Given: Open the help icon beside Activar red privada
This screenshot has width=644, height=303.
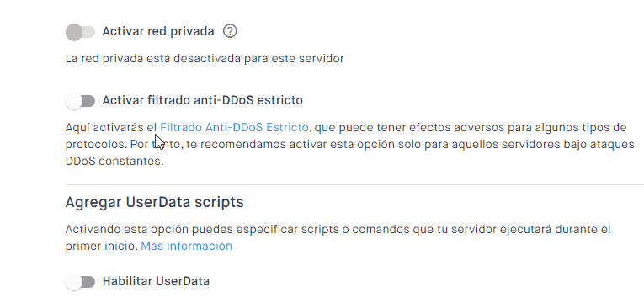Looking at the screenshot, I should tap(230, 31).
